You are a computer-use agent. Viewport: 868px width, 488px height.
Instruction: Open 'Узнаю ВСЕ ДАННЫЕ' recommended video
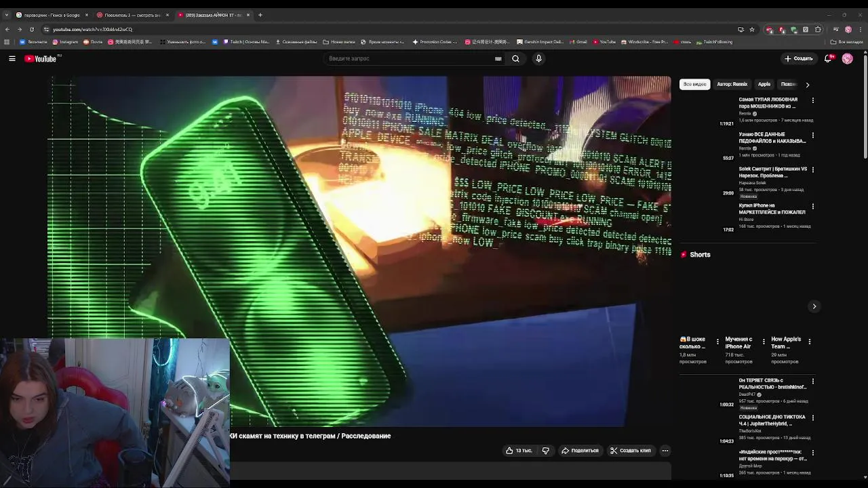(772, 138)
